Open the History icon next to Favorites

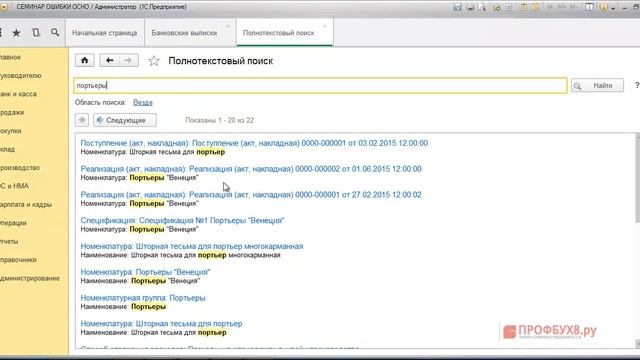[x=36, y=33]
